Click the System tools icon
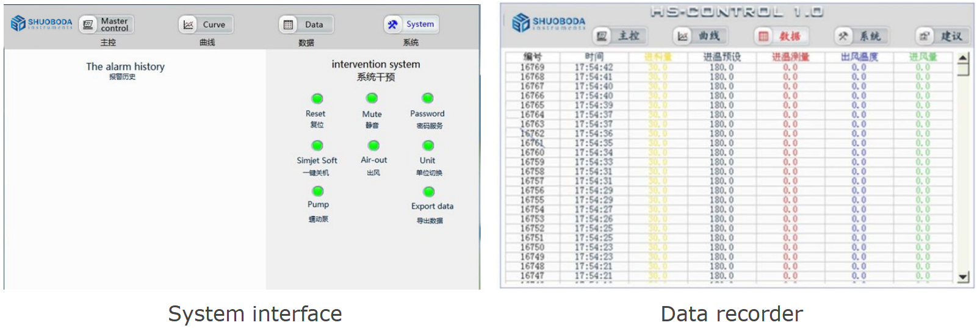 click(392, 24)
